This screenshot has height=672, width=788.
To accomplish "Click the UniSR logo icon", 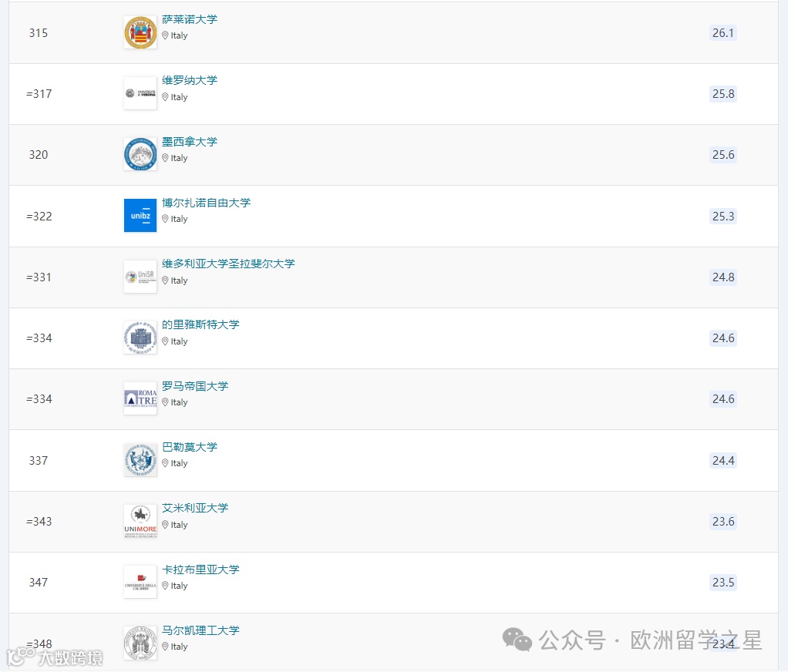I will tap(140, 277).
